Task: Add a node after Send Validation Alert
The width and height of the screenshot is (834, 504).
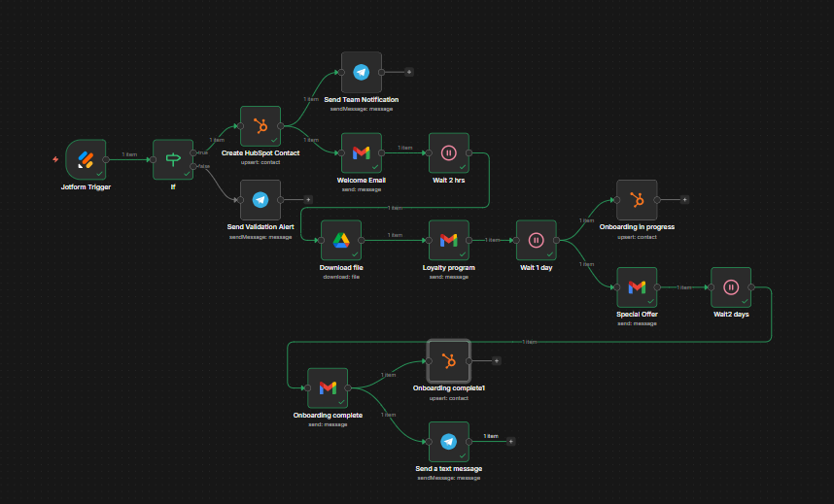Action: coord(308,200)
